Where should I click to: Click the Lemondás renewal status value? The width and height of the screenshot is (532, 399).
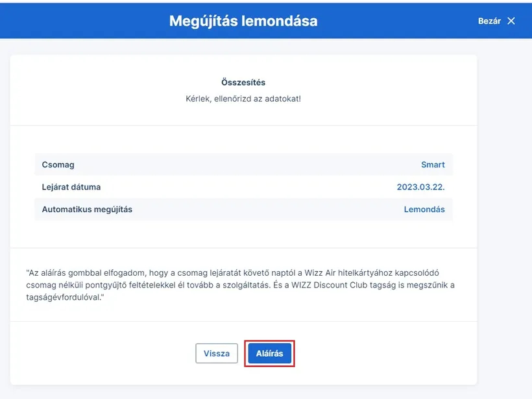point(424,210)
